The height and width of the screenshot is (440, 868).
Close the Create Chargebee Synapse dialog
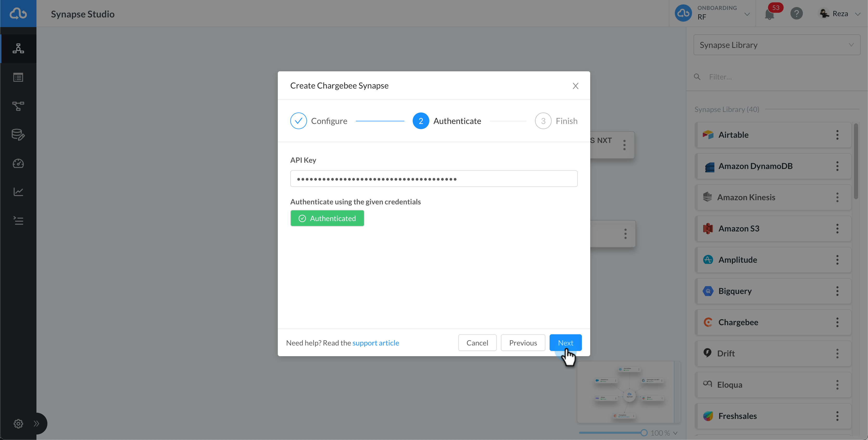click(576, 86)
